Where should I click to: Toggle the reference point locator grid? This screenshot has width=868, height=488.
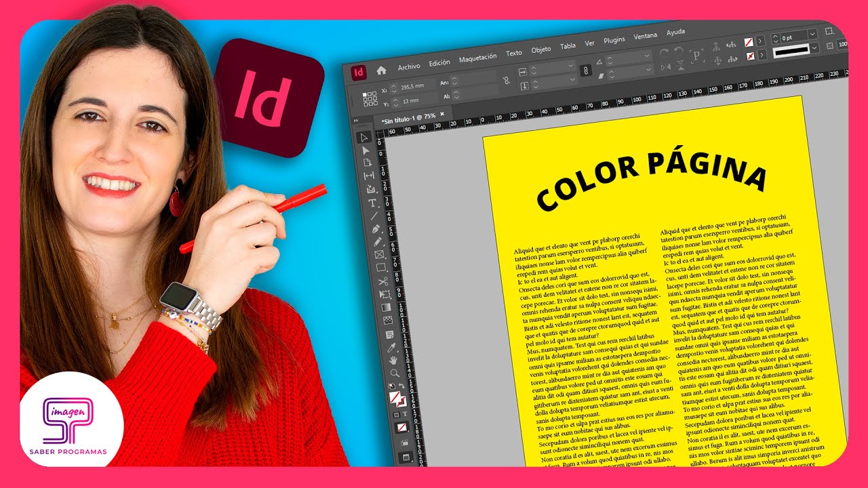click(370, 99)
